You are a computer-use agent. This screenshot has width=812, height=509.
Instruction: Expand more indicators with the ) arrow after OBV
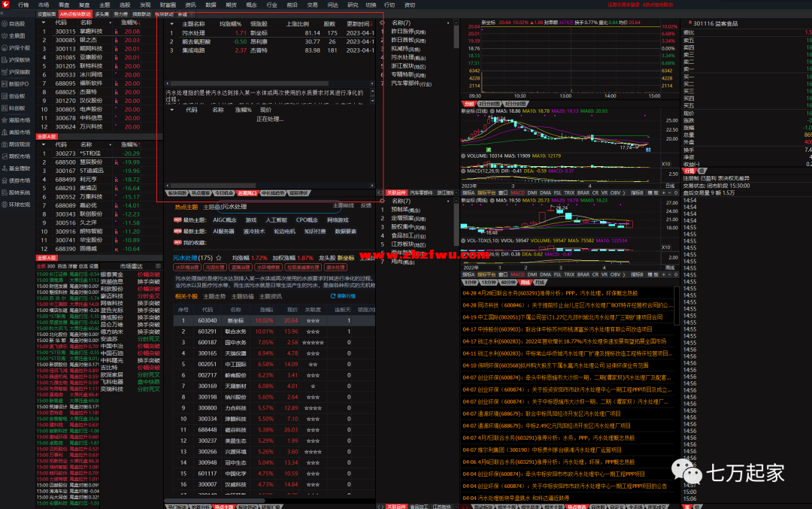pyautogui.click(x=623, y=192)
